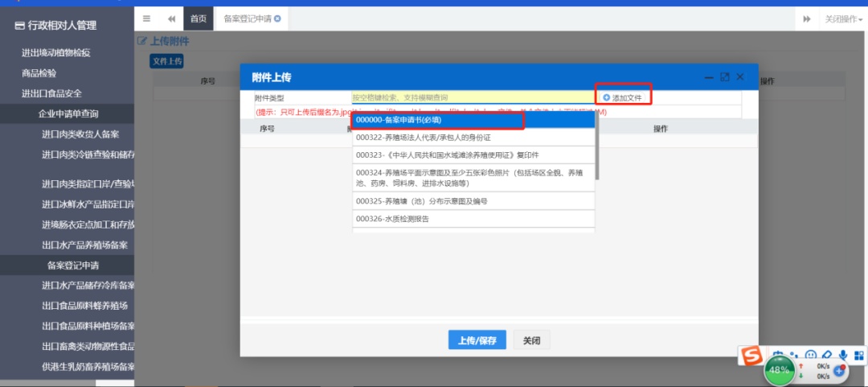Click the hamburger menu toggle icon
Image resolution: width=868 pixels, height=387 pixels.
(x=146, y=19)
